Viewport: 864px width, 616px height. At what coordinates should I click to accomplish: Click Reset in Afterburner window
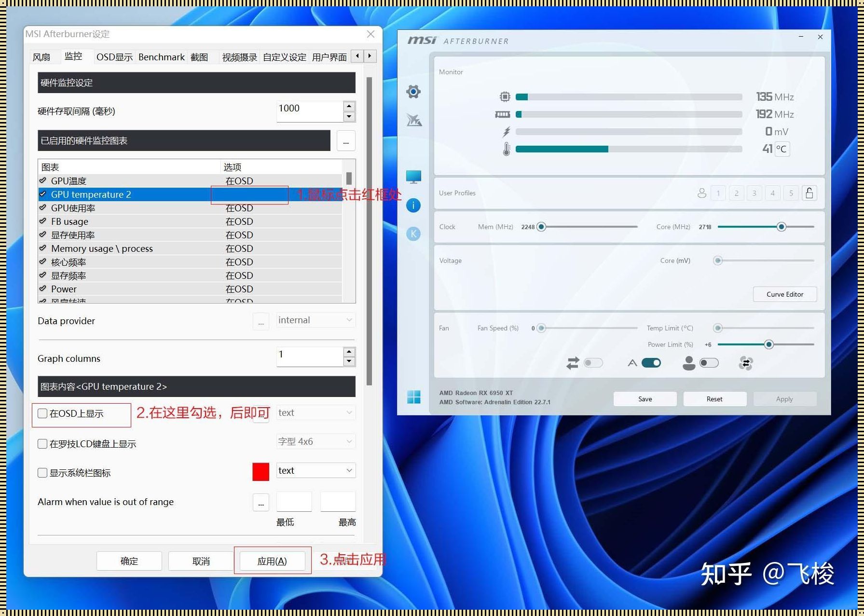714,399
